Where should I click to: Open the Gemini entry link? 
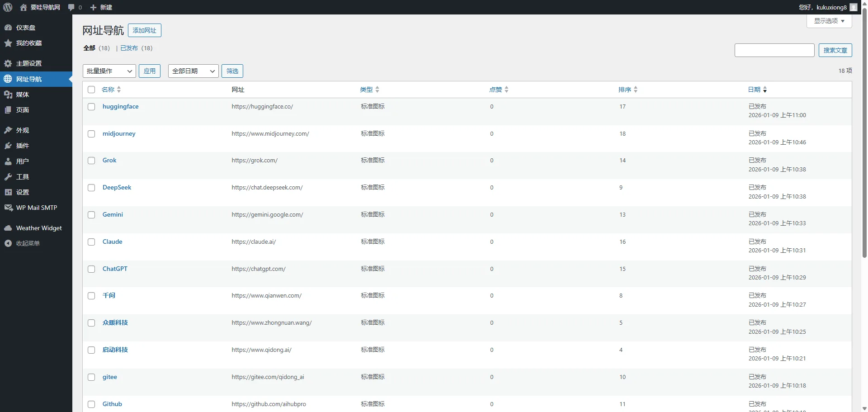click(x=112, y=214)
